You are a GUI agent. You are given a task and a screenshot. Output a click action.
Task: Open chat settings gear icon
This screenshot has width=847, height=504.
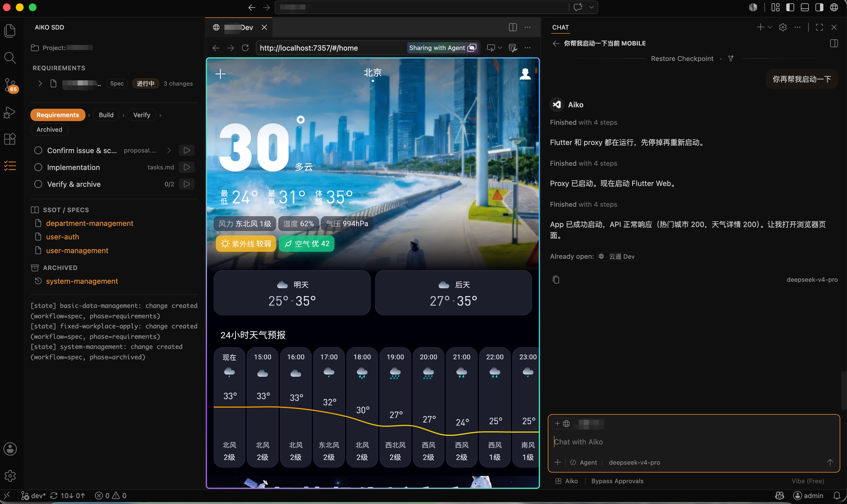click(x=783, y=27)
